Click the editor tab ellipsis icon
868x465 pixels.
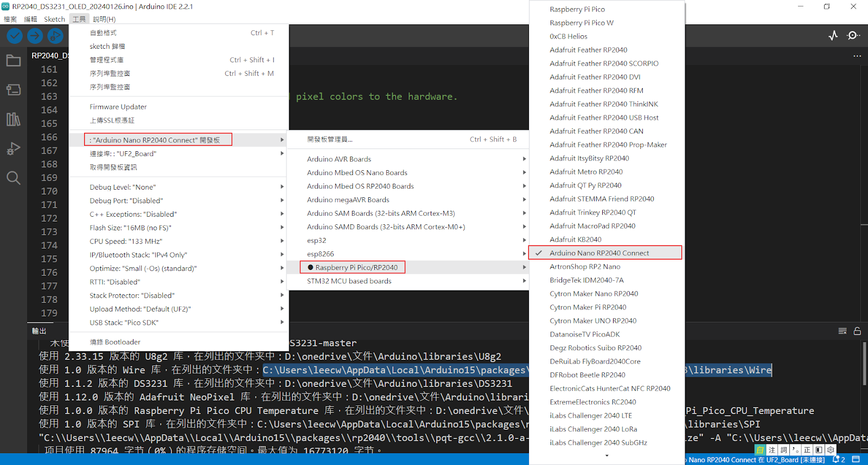857,56
